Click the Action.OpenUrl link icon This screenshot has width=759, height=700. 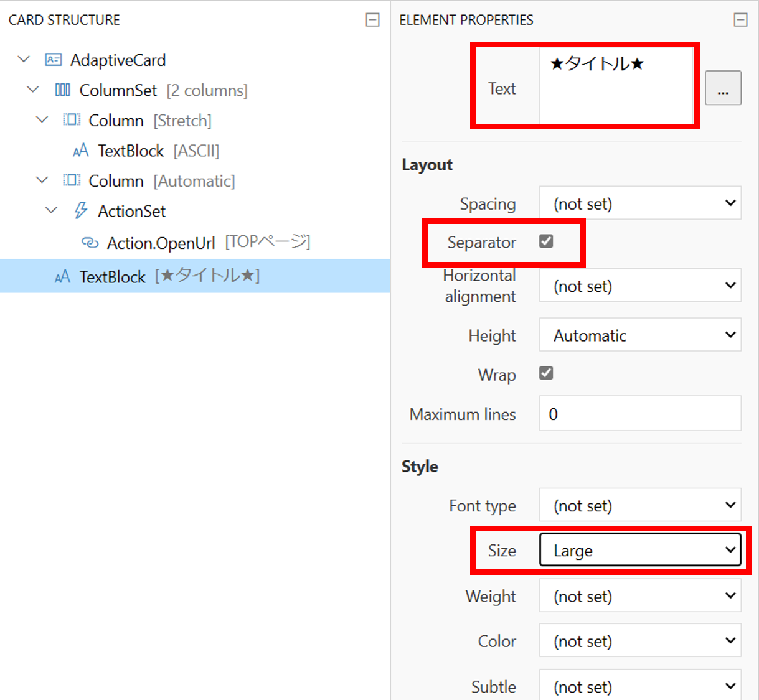coord(90,243)
